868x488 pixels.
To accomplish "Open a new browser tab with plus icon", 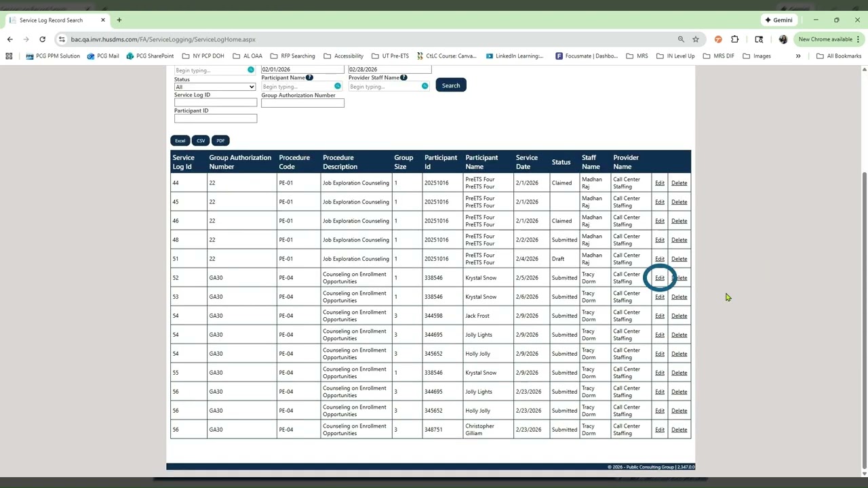I will point(119,20).
